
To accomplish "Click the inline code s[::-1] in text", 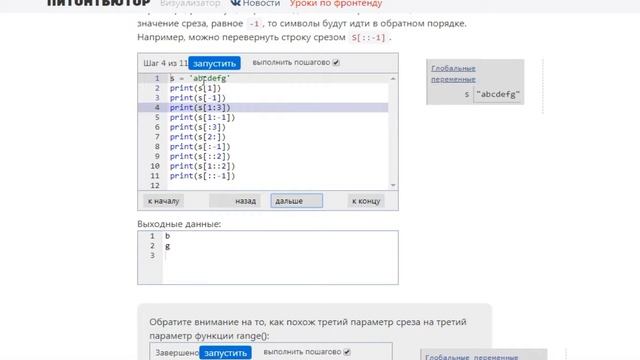I will 368,38.
